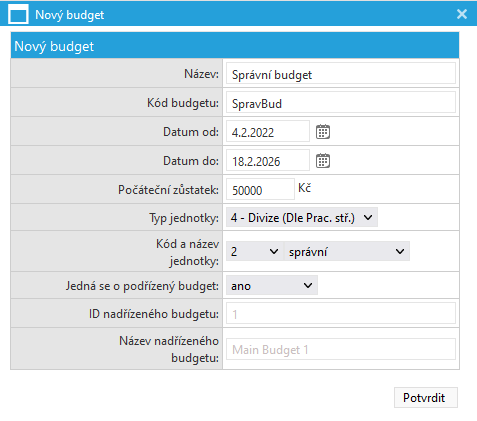Click the Počáteční zůstatek: label
Screen dimensions: 477x421
[168, 190]
